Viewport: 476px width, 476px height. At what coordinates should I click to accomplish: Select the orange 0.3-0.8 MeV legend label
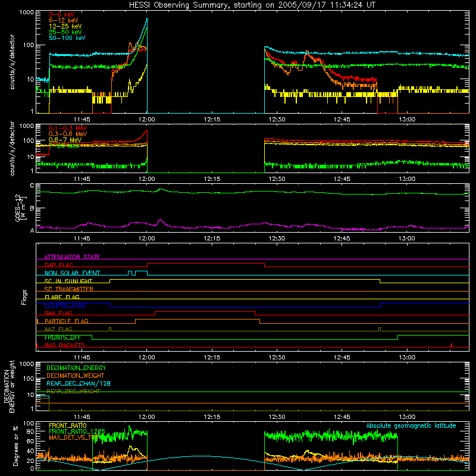click(x=68, y=134)
